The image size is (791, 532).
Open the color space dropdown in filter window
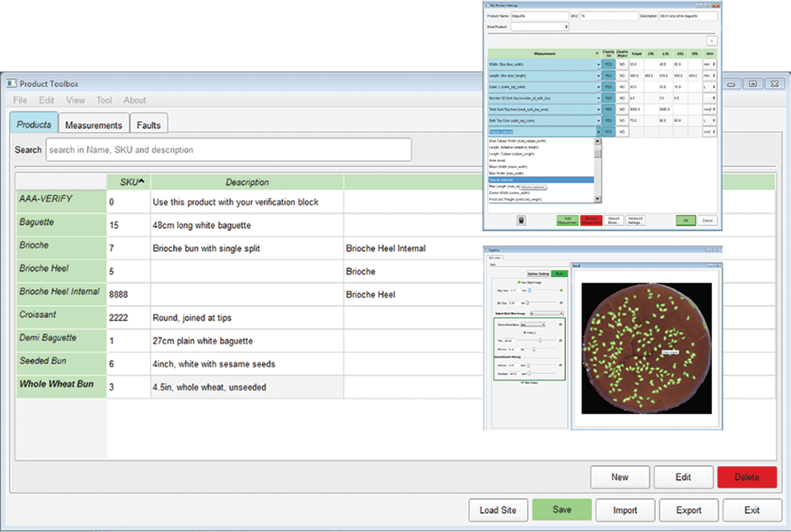click(533, 324)
